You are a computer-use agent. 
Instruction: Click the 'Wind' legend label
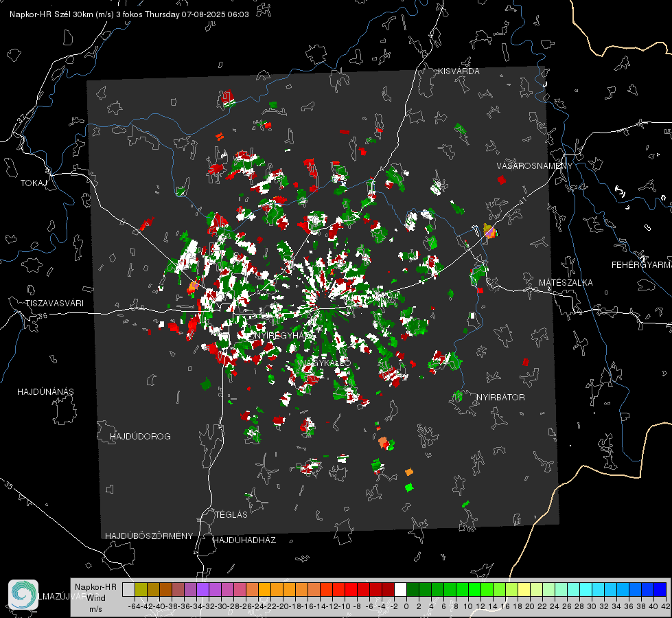click(96, 598)
